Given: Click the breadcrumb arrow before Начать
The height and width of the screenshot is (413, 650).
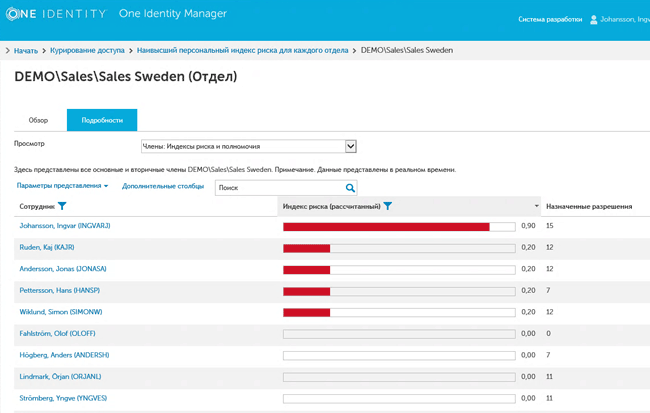Looking at the screenshot, I should coord(8,49).
